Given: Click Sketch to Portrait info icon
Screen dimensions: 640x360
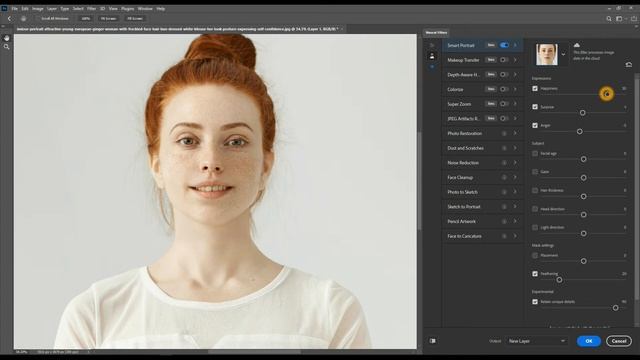Looking at the screenshot, I should [504, 207].
